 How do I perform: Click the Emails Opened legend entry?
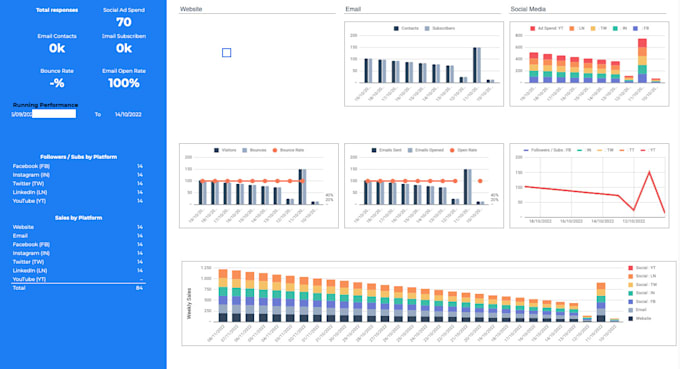point(425,150)
